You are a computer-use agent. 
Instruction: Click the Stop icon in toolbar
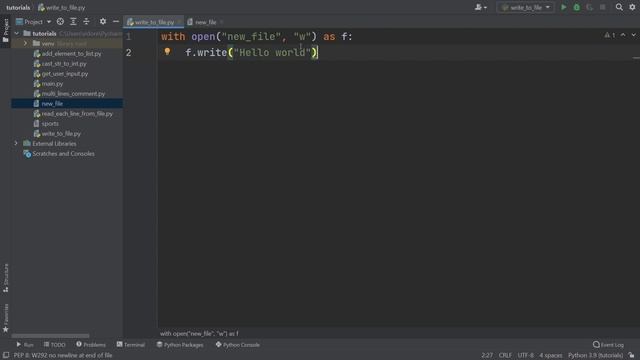pyautogui.click(x=602, y=7)
